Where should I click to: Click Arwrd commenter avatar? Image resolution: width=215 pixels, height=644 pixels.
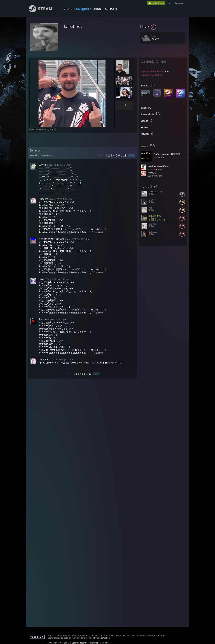[x=33, y=167]
